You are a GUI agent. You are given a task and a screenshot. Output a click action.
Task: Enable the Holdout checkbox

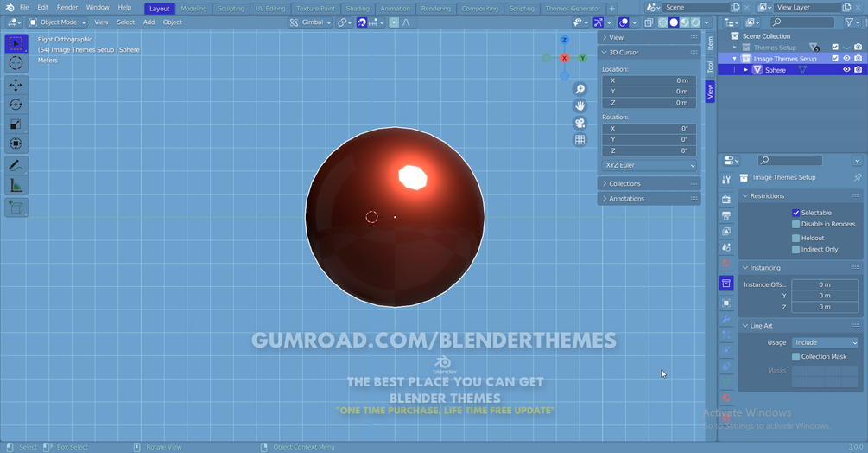coord(795,238)
